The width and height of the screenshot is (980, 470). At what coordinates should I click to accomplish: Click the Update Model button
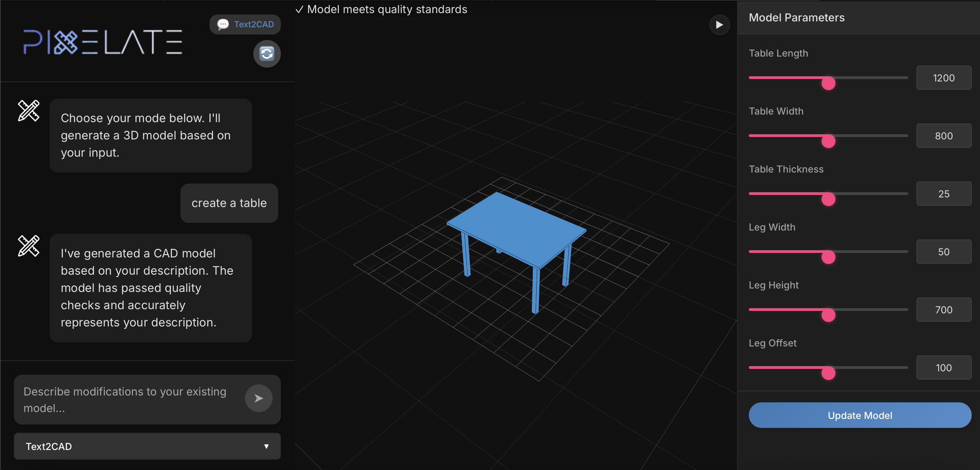point(860,415)
